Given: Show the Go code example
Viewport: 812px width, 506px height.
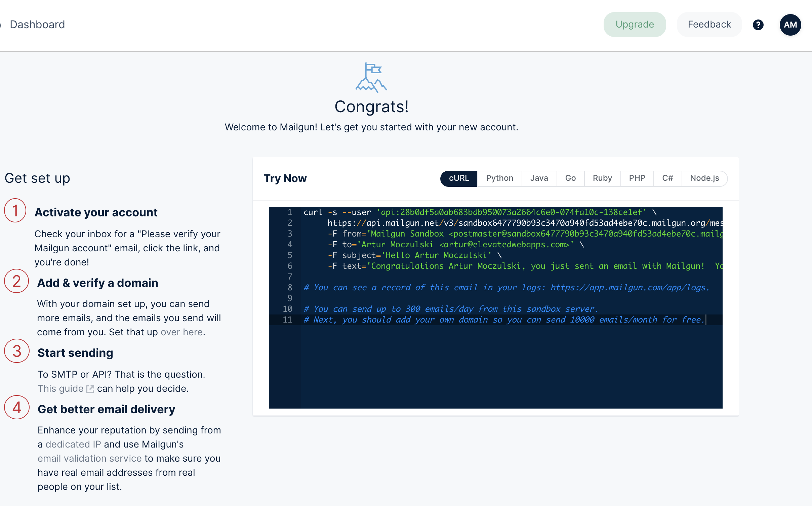Looking at the screenshot, I should [x=570, y=178].
